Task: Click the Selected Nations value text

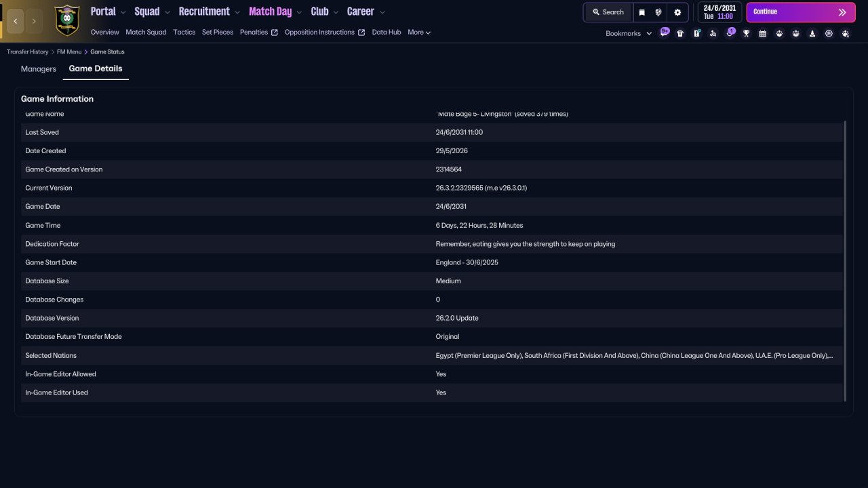Action: pyautogui.click(x=634, y=355)
